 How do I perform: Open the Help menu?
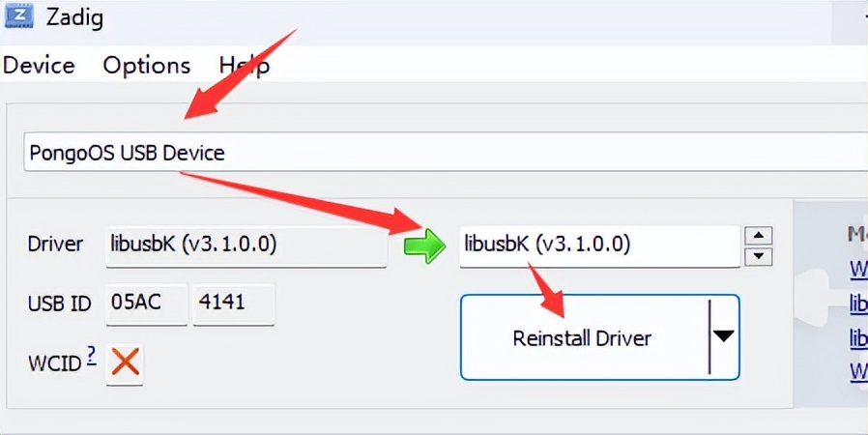point(244,66)
